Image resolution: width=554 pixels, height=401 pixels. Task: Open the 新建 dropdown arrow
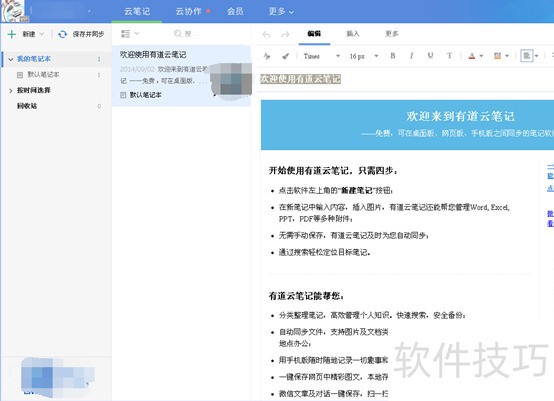(42, 34)
